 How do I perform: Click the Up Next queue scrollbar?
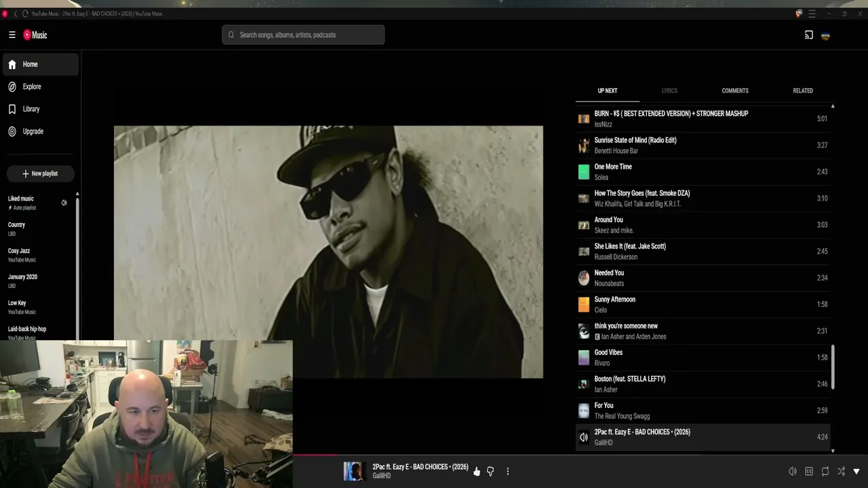pyautogui.click(x=833, y=367)
